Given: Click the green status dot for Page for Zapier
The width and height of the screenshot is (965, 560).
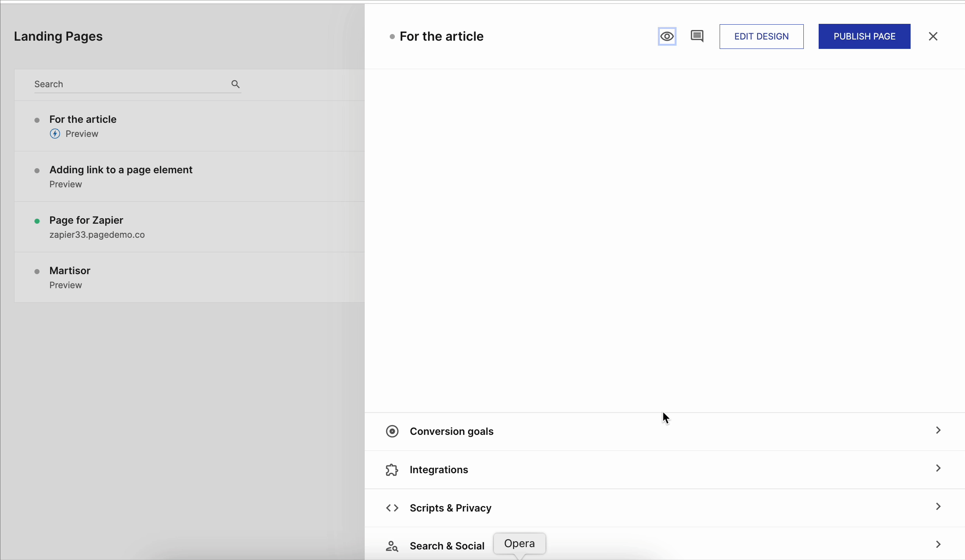Looking at the screenshot, I should tap(37, 221).
